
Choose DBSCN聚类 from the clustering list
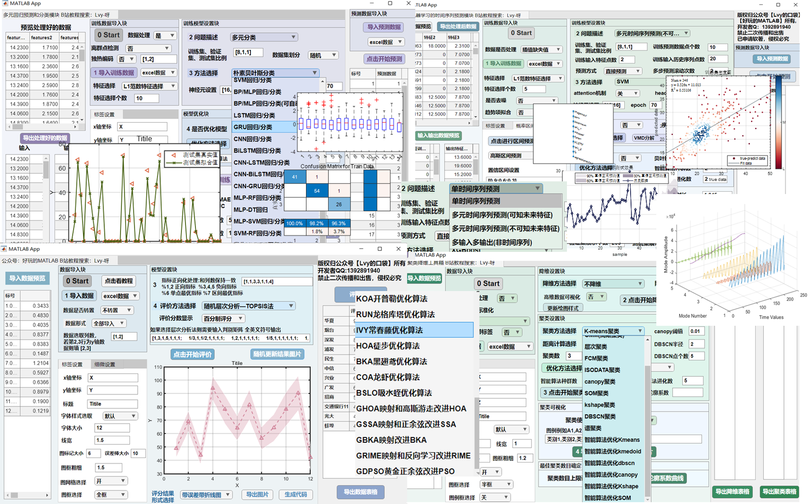coord(600,417)
